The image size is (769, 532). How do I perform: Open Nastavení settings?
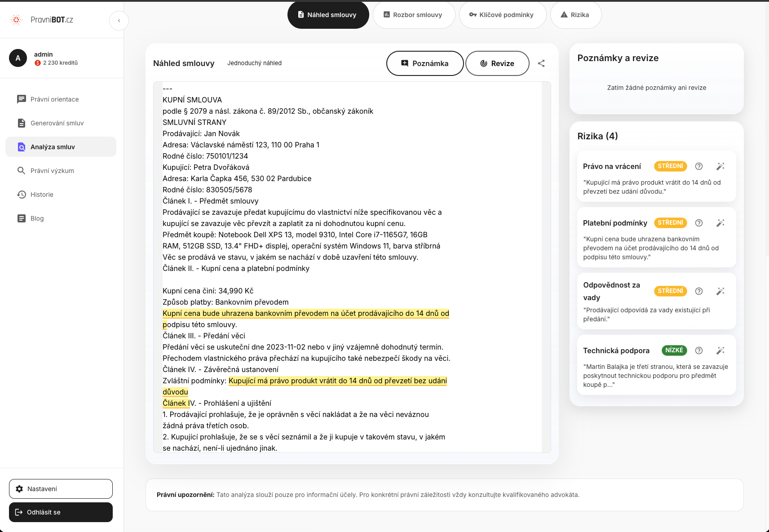(x=61, y=489)
